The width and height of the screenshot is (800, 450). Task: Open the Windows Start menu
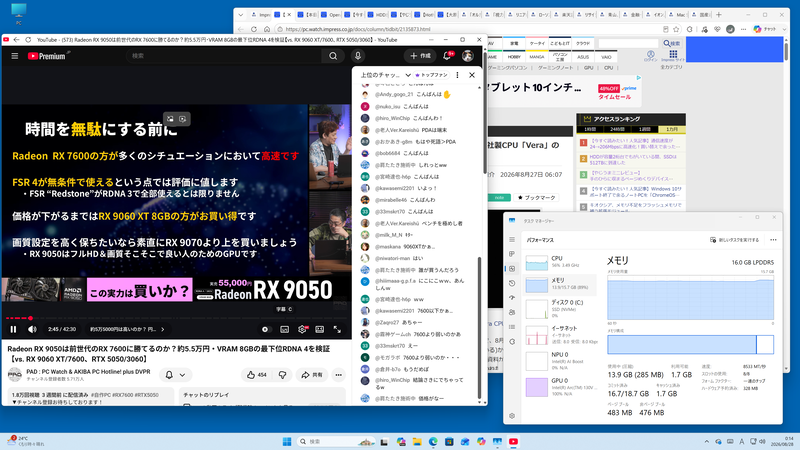click(x=287, y=441)
